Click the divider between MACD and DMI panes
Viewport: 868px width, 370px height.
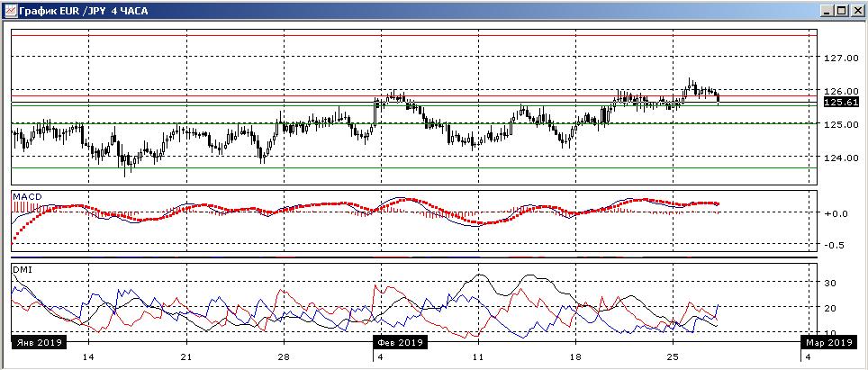414,259
